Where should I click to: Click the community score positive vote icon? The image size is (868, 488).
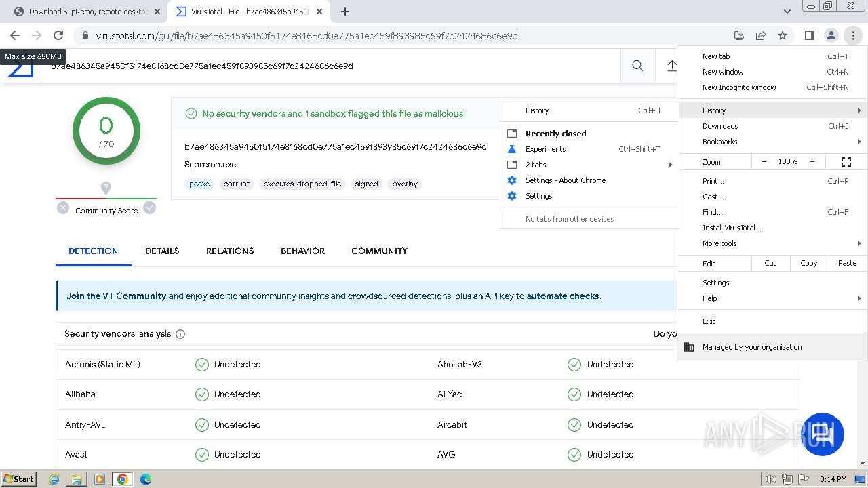click(150, 208)
